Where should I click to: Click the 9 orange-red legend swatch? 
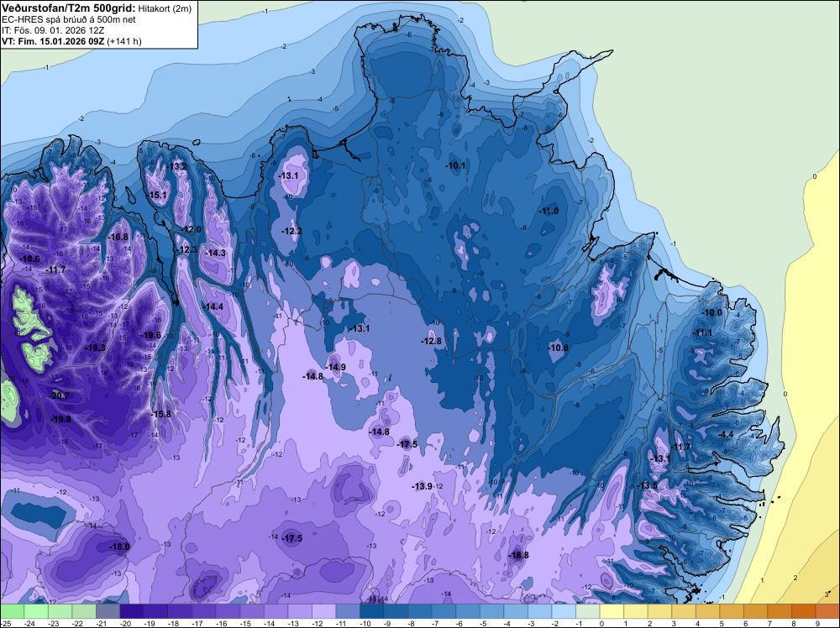point(827,611)
